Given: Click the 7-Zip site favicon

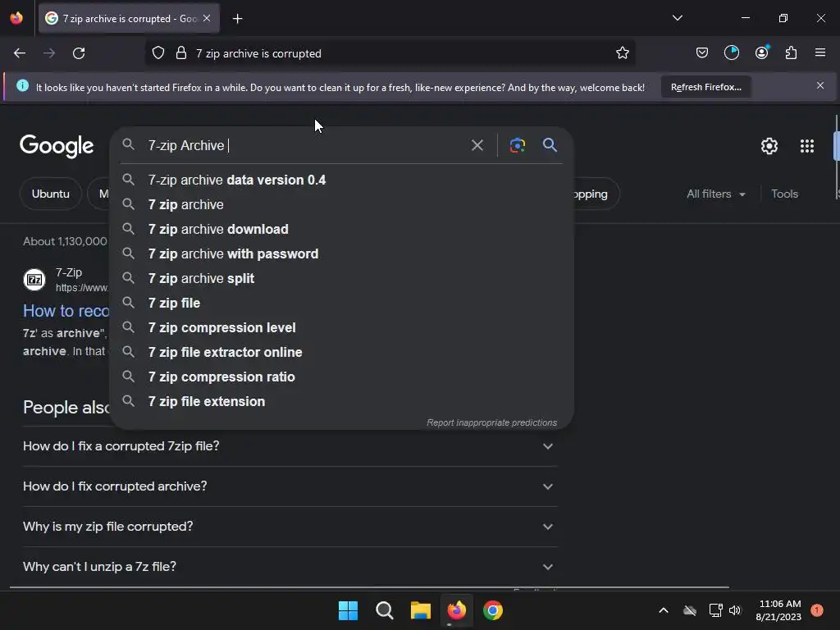Looking at the screenshot, I should (x=34, y=280).
